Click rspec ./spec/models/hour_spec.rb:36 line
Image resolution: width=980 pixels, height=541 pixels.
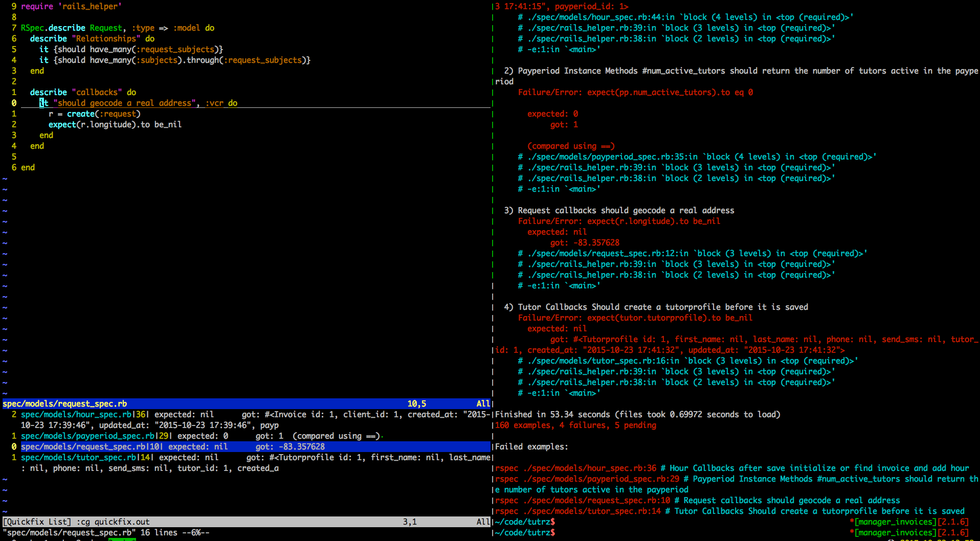coord(732,468)
